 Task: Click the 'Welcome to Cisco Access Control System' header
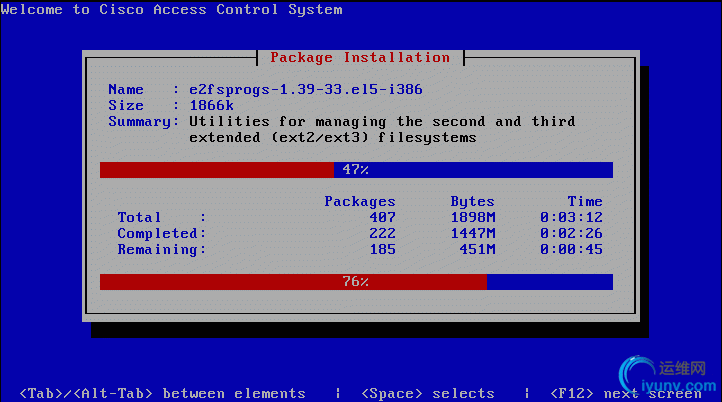(171, 9)
